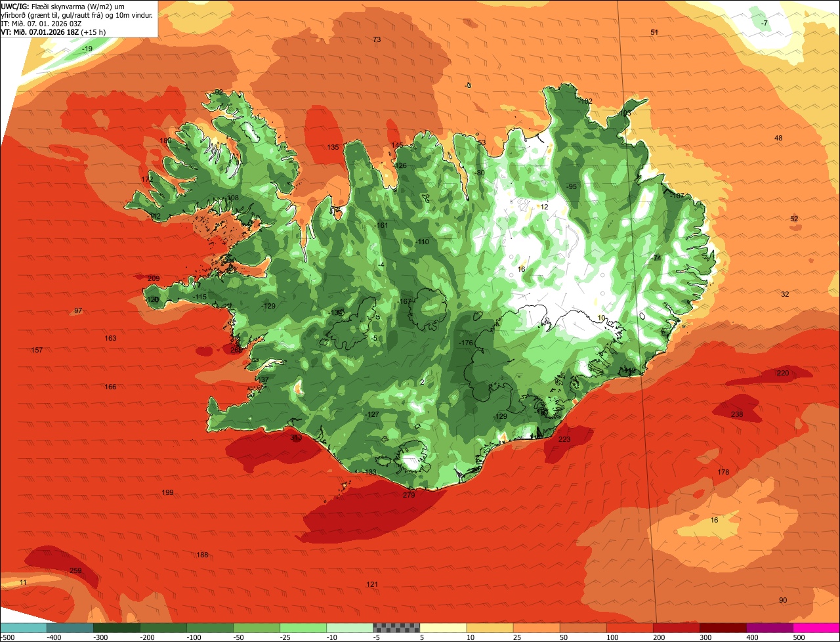Pick the pale green -10 to -5 swatch

point(350,628)
